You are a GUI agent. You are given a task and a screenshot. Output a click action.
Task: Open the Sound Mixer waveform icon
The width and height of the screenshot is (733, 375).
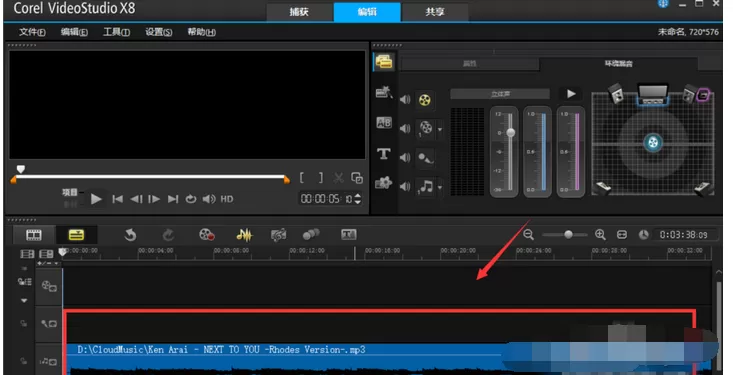(x=244, y=235)
